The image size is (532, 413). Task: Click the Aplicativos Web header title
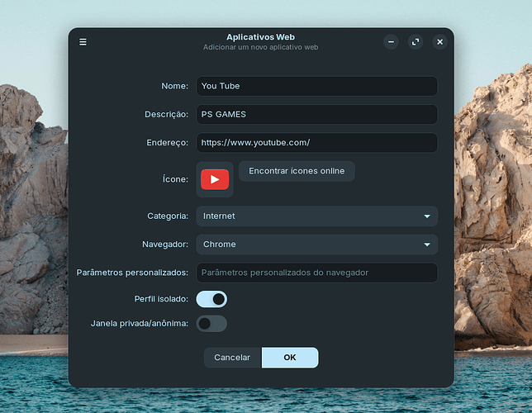point(260,37)
